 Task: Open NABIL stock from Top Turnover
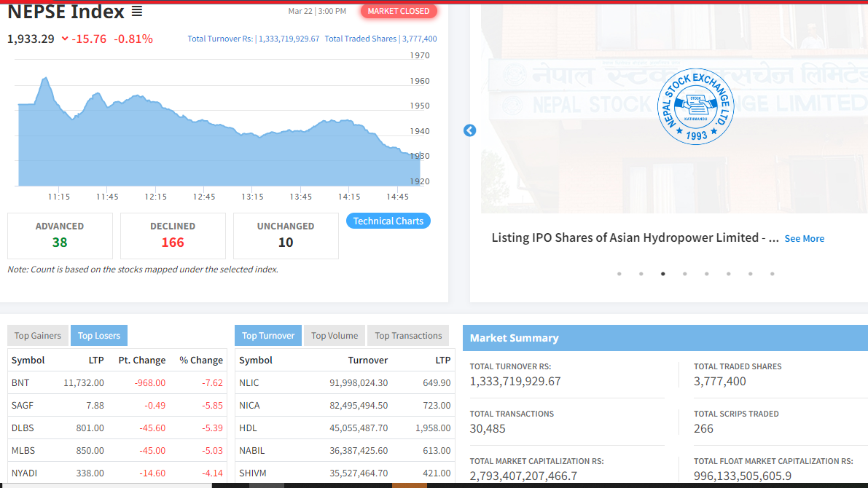point(252,451)
